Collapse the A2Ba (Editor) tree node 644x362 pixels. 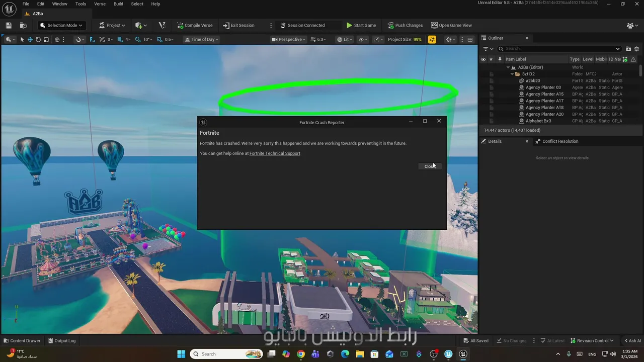tap(508, 67)
